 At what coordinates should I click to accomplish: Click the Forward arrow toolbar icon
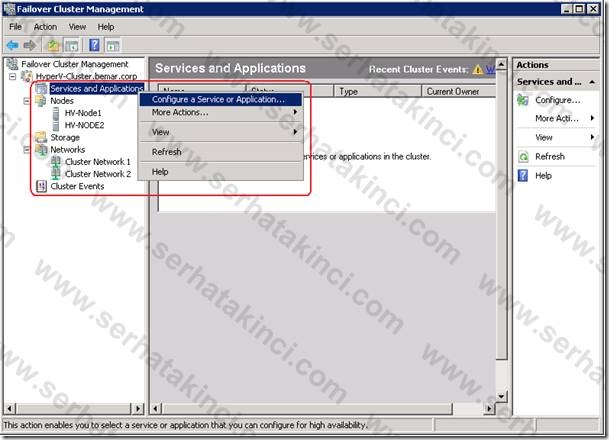30,45
